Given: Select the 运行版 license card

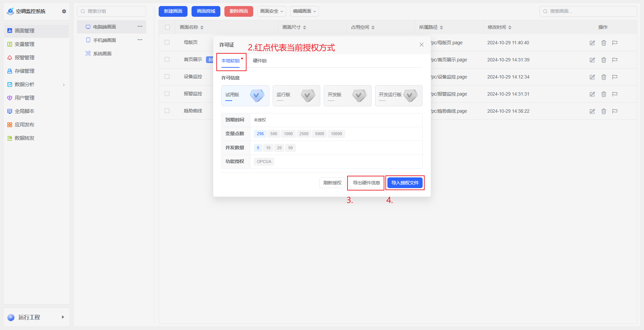Looking at the screenshot, I should point(296,96).
